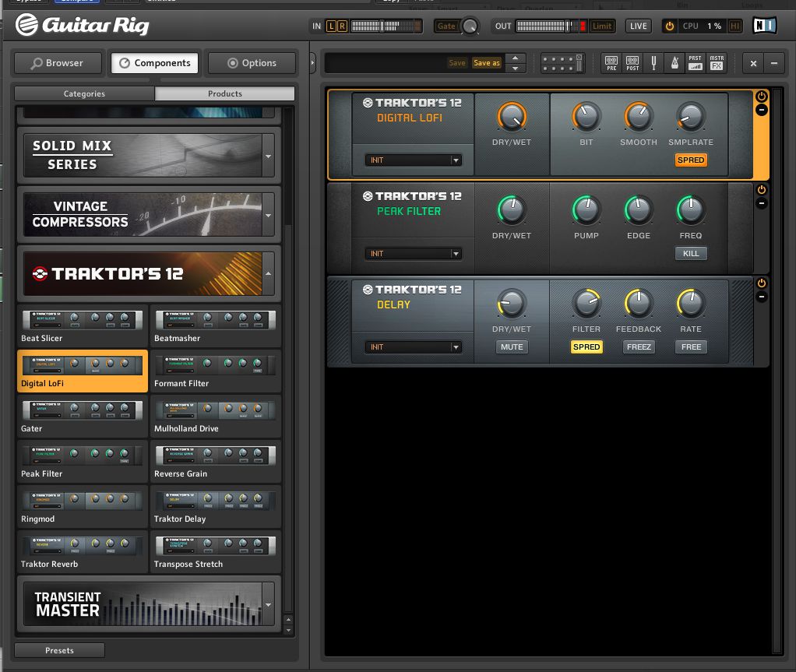
Task: Select the Formant Filter component
Action: click(215, 371)
